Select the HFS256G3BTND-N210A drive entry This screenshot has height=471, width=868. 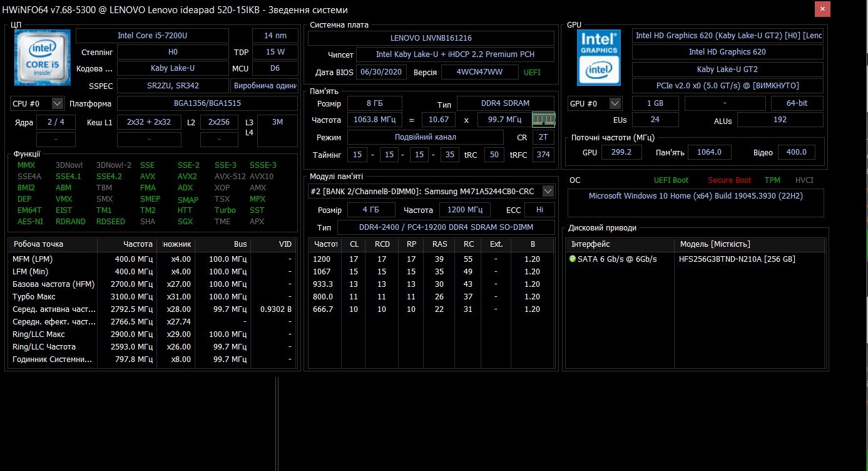pos(737,259)
